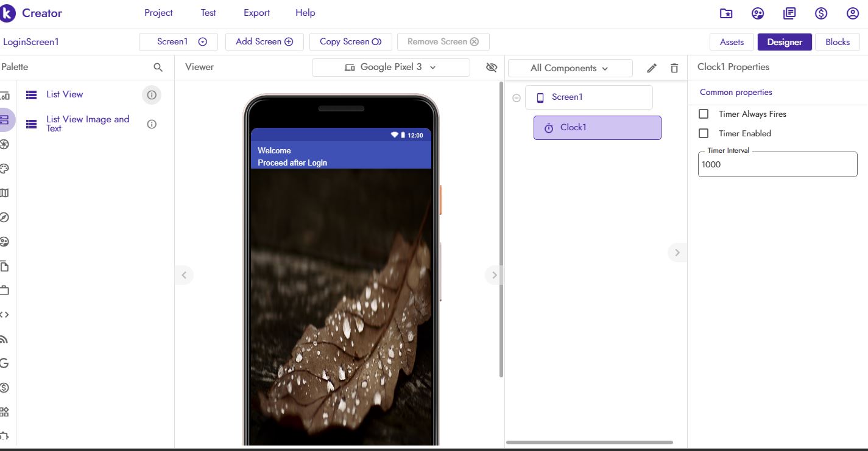The width and height of the screenshot is (868, 451).
Task: Click the Welcome title bar in preview
Action: 341,155
